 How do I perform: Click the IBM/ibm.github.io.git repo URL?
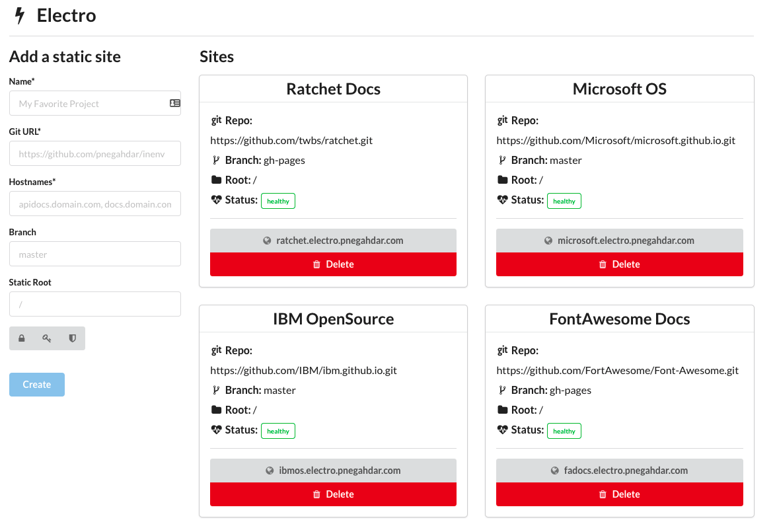click(x=303, y=370)
